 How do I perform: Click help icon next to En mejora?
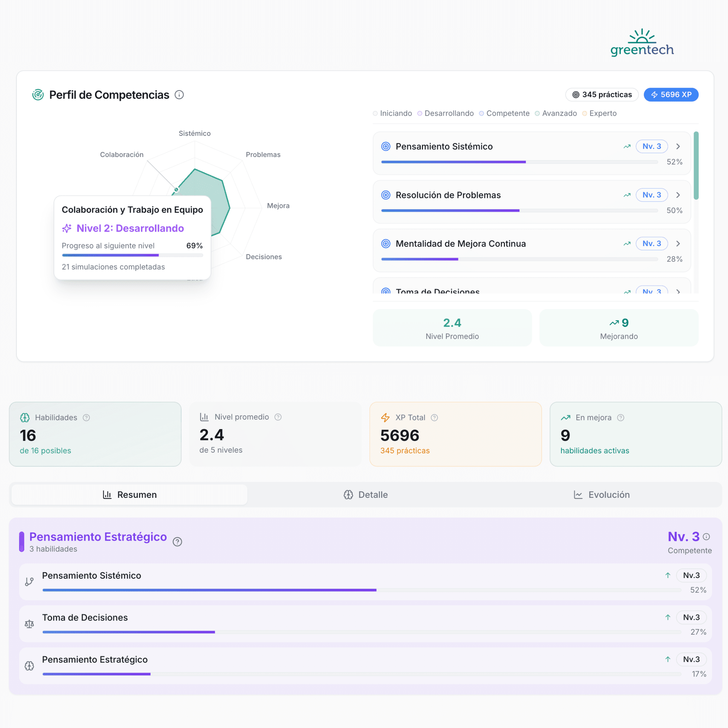point(620,418)
